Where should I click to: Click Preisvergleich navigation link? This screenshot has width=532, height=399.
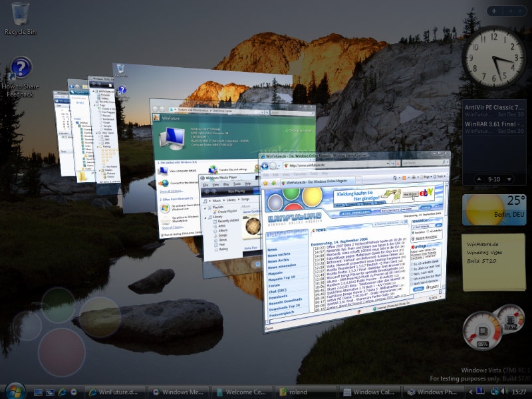[280, 313]
